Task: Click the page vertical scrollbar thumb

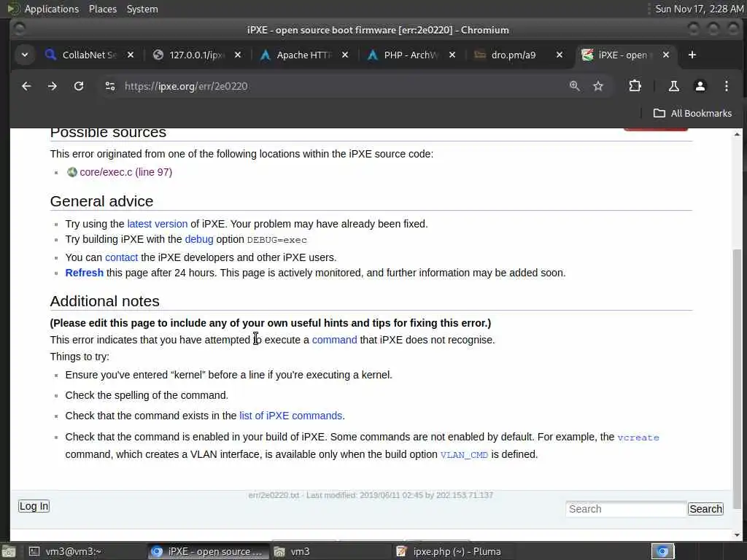Action: 737,378
